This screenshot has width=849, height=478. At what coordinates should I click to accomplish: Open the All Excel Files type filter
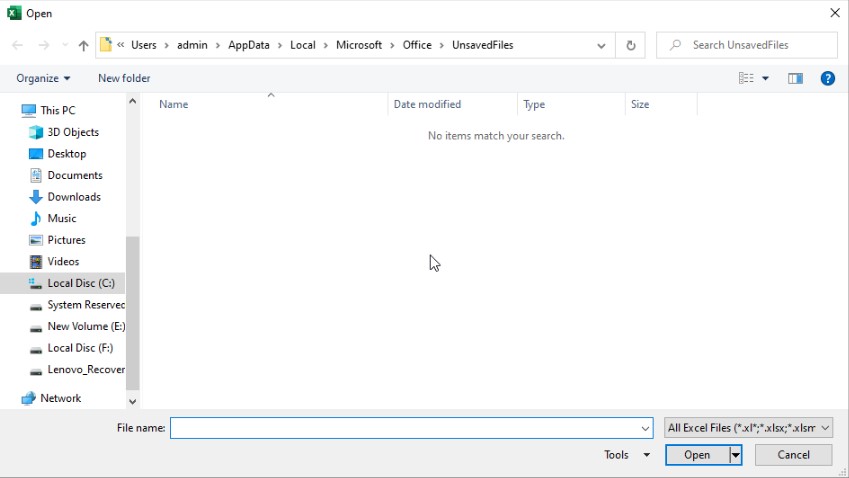click(x=748, y=428)
